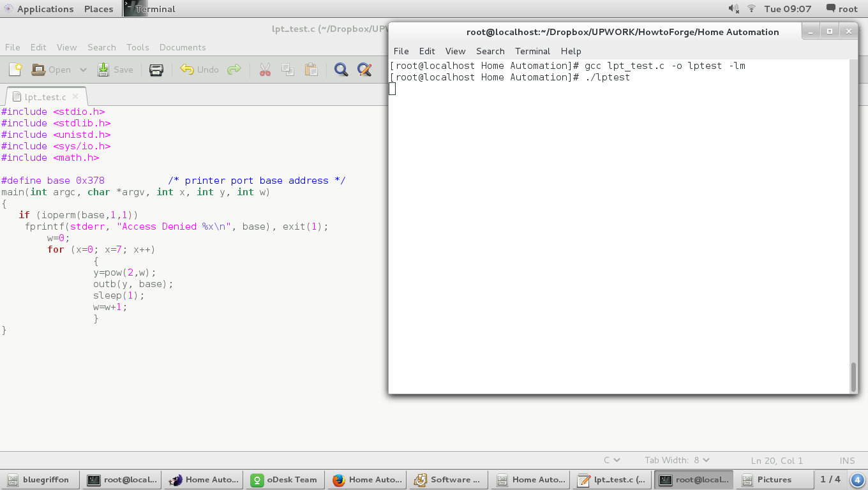The width and height of the screenshot is (868, 490).
Task: Switch to first root@local... terminal taskbar entry
Action: click(122, 480)
